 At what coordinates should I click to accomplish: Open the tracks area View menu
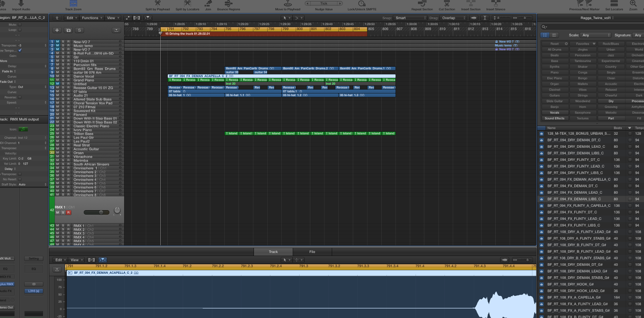pyautogui.click(x=113, y=18)
